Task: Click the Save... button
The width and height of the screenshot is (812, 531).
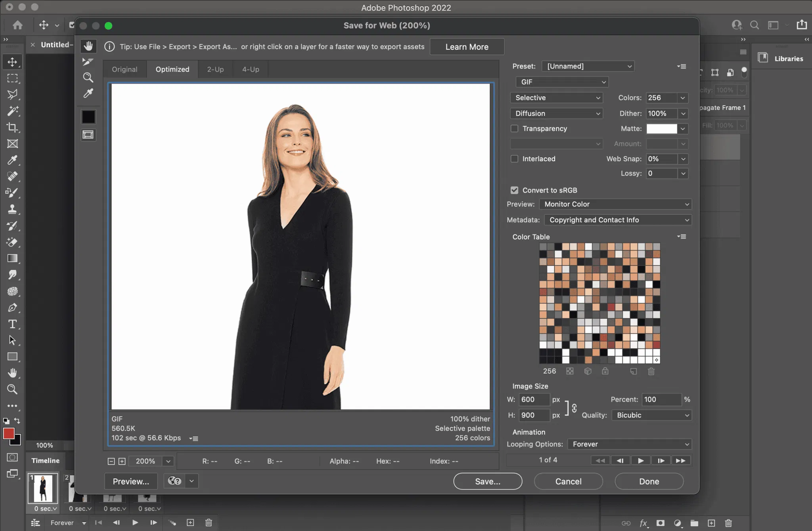Action: click(487, 481)
